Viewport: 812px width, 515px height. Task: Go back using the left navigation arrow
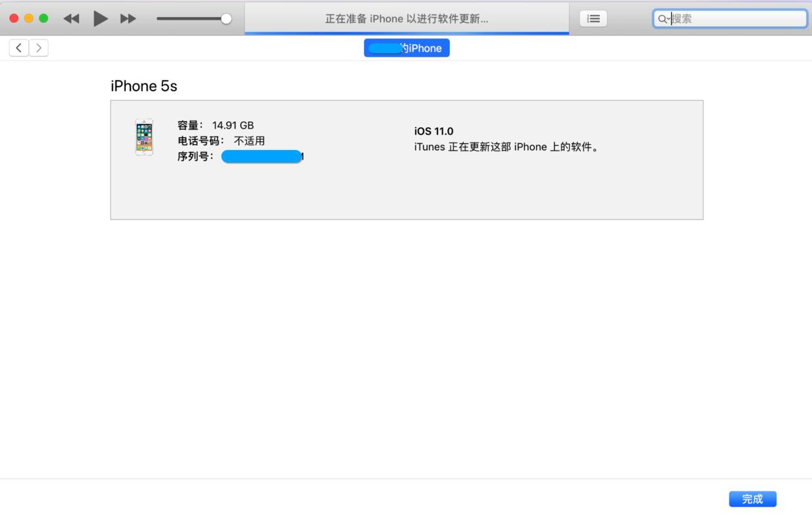[x=18, y=47]
